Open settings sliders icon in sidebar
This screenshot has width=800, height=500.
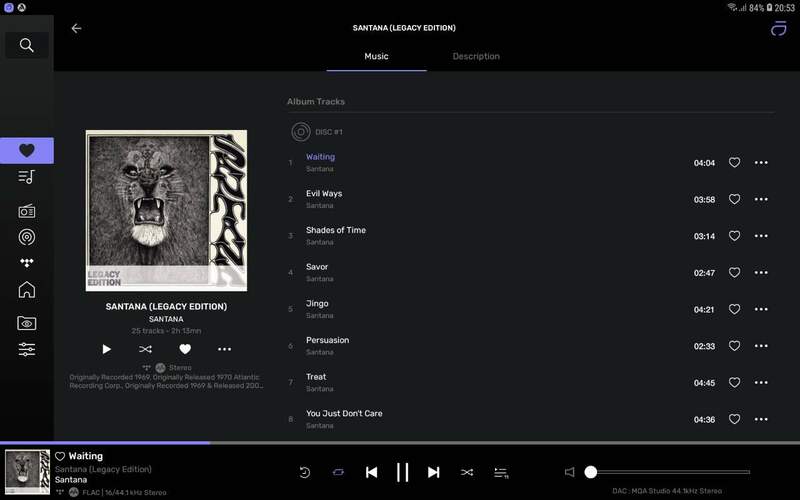(x=27, y=349)
